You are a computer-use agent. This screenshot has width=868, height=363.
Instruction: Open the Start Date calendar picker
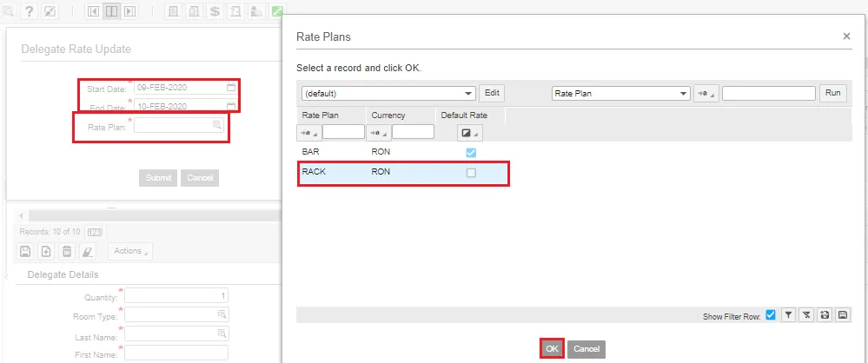coord(231,88)
